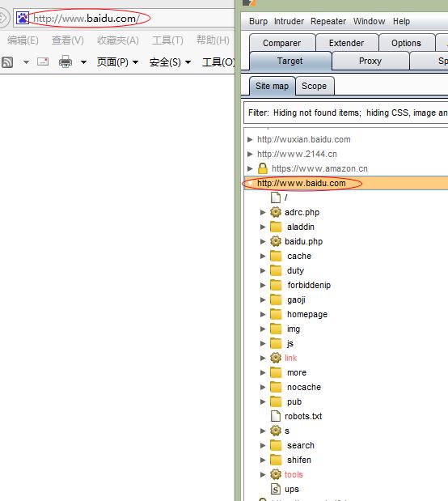Collapse the http://www.baidu.com tree node
Image resolution: width=448 pixels, height=501 pixels.
[x=251, y=183]
